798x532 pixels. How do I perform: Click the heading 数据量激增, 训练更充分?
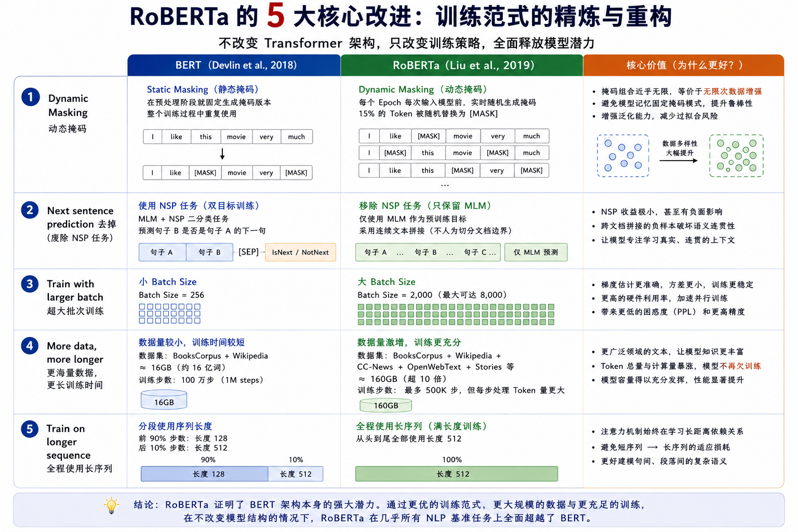[409, 342]
